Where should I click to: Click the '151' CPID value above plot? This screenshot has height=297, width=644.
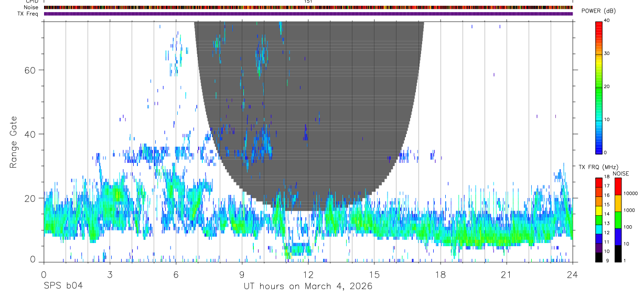(308, 2)
